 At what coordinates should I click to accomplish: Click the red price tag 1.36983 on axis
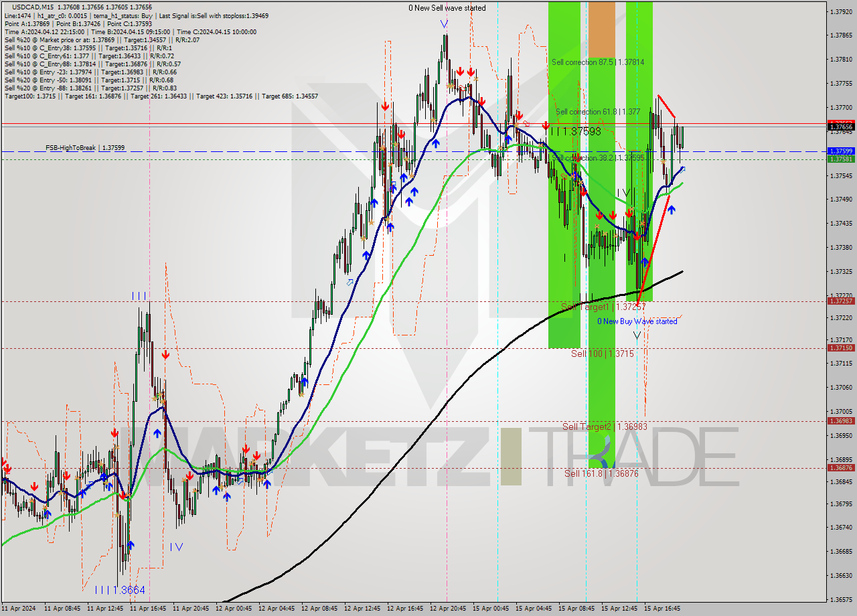click(841, 421)
